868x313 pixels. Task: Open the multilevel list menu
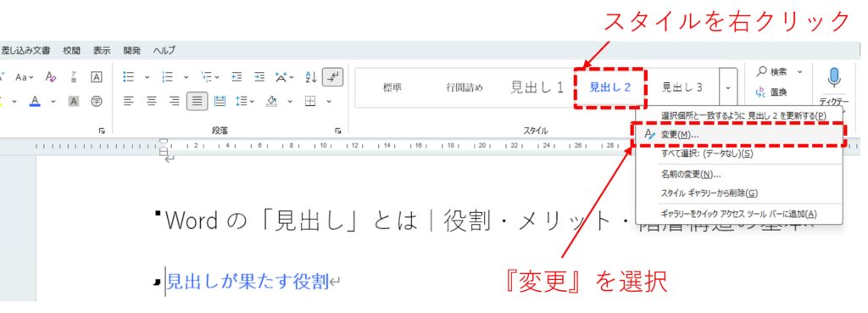coord(210,77)
